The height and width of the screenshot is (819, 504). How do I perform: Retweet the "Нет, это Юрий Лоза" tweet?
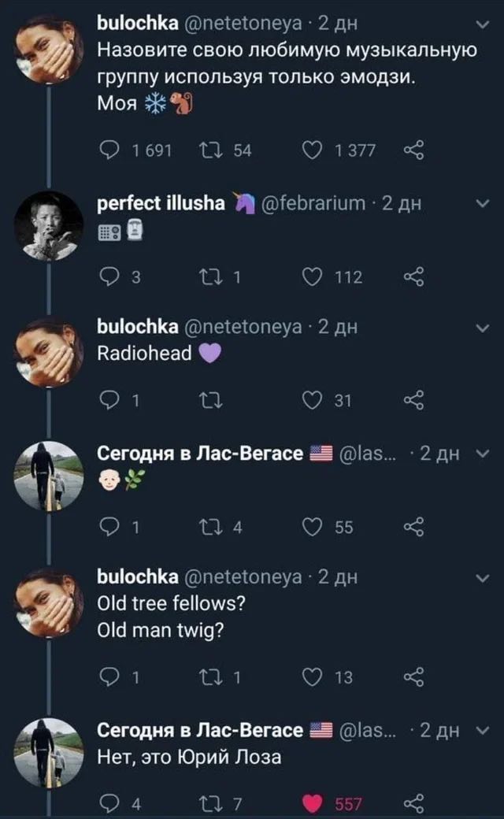click(x=209, y=803)
